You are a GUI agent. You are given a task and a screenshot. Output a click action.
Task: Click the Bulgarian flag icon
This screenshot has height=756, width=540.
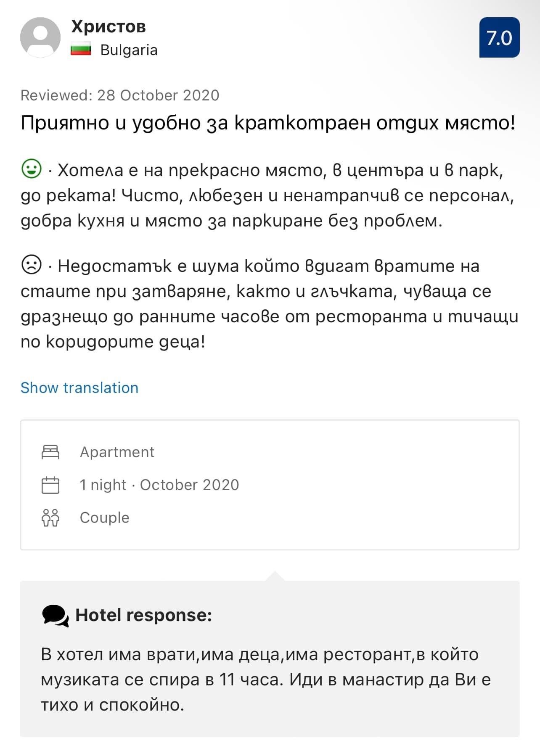tap(81, 50)
